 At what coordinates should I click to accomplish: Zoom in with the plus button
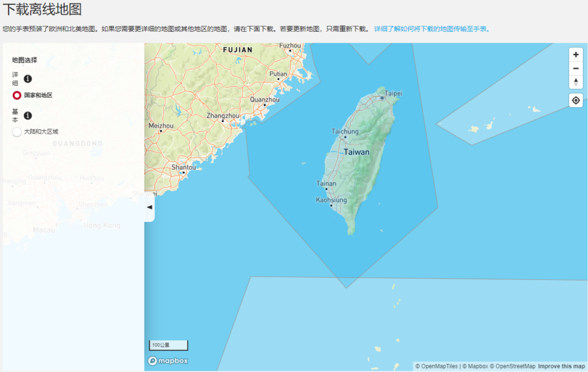575,55
